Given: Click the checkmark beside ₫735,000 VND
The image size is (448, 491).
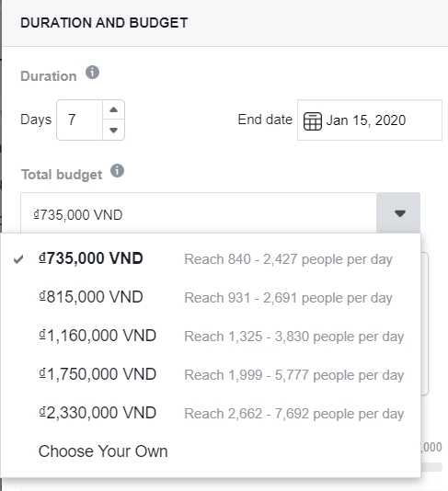Looking at the screenshot, I should point(18,259).
